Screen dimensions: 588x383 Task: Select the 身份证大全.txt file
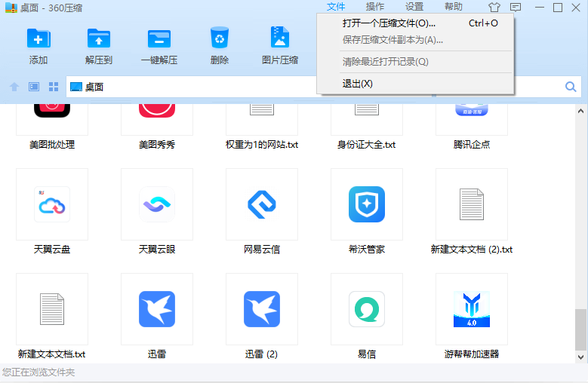(367, 109)
